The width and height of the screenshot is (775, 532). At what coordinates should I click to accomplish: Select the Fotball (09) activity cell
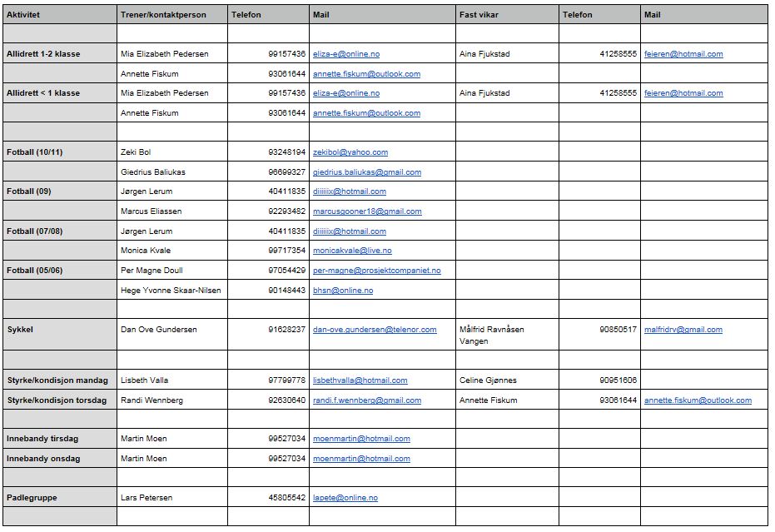60,191
